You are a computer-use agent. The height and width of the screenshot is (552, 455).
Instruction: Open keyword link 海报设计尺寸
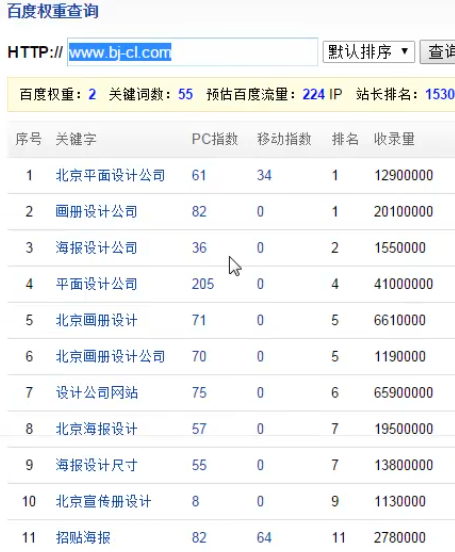pos(96,465)
